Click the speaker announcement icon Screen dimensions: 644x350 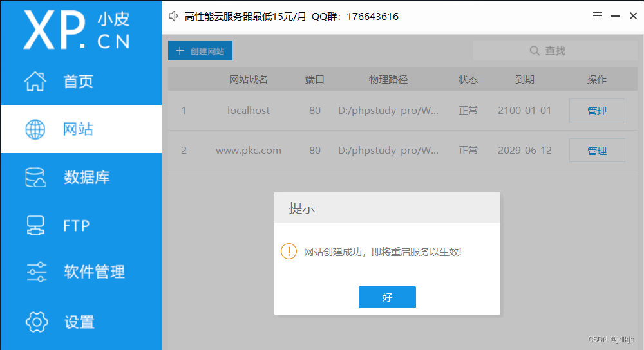click(x=173, y=17)
